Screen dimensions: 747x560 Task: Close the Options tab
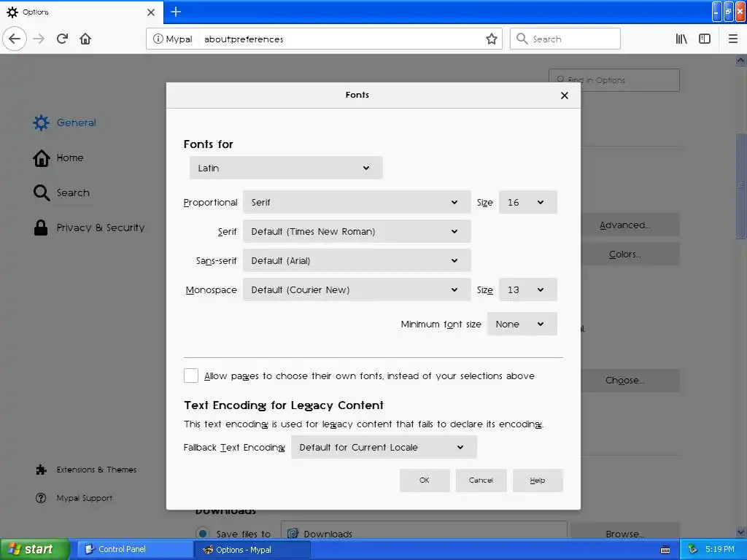point(151,12)
